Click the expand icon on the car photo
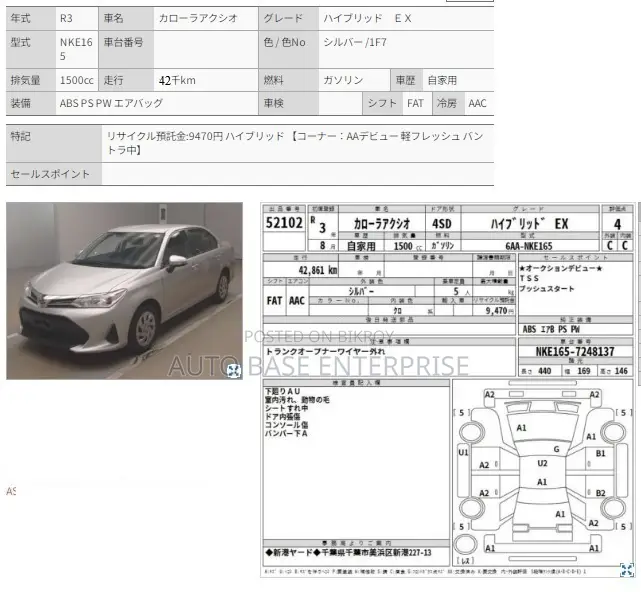The image size is (641, 592). tap(234, 370)
